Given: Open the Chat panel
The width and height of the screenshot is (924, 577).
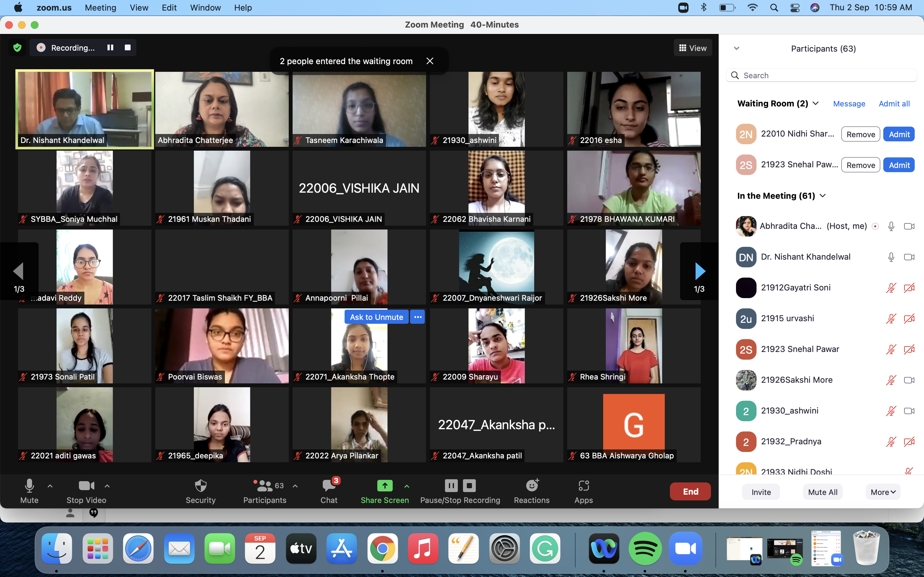Looking at the screenshot, I should (328, 491).
